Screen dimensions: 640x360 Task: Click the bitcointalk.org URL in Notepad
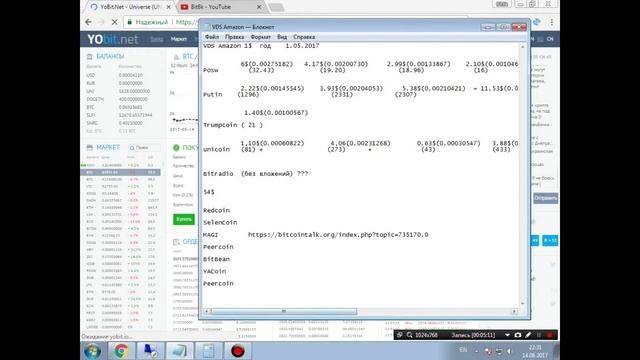pyautogui.click(x=338, y=235)
